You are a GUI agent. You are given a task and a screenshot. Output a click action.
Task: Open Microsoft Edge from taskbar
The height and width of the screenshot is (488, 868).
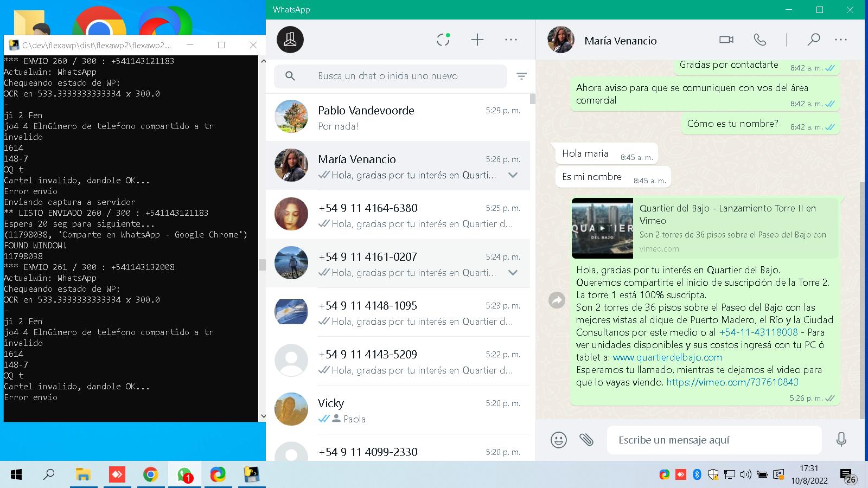tap(218, 474)
